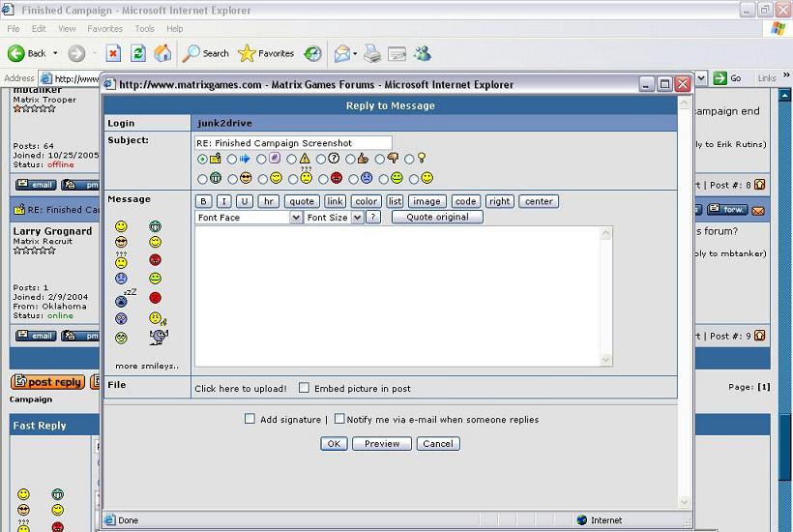793x532 pixels.
Task: Open the File menu
Action: [x=14, y=29]
